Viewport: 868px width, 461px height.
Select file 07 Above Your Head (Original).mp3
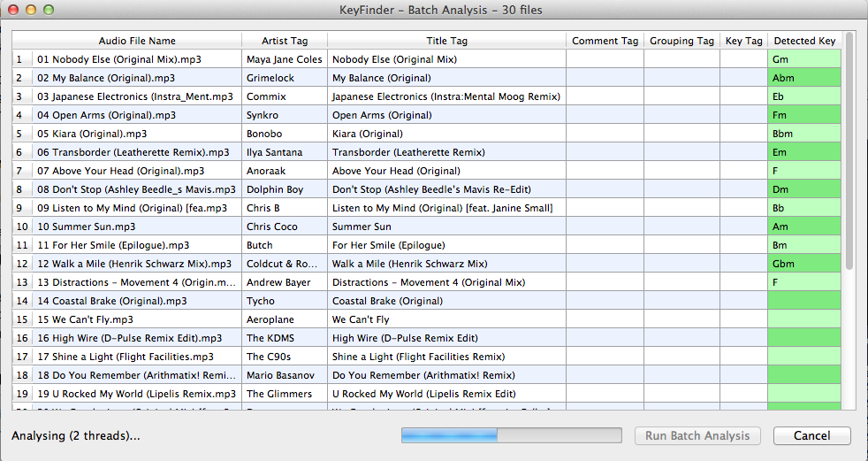point(137,171)
